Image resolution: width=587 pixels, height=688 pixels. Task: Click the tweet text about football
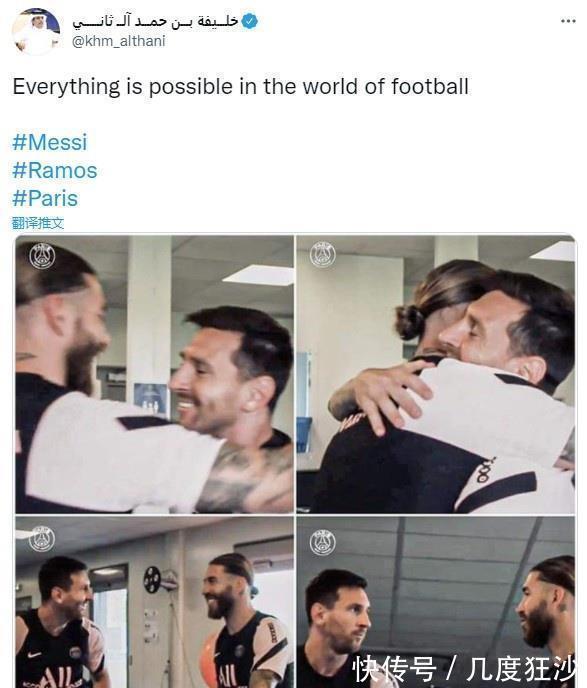(241, 86)
